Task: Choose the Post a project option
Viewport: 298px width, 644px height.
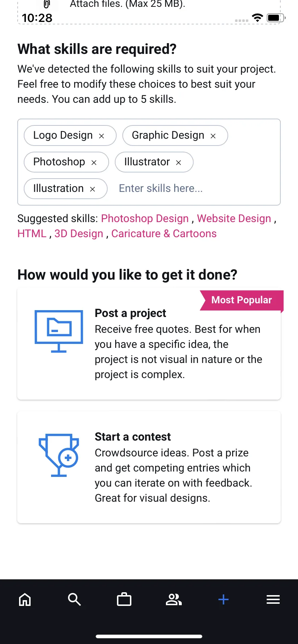Action: (x=149, y=344)
